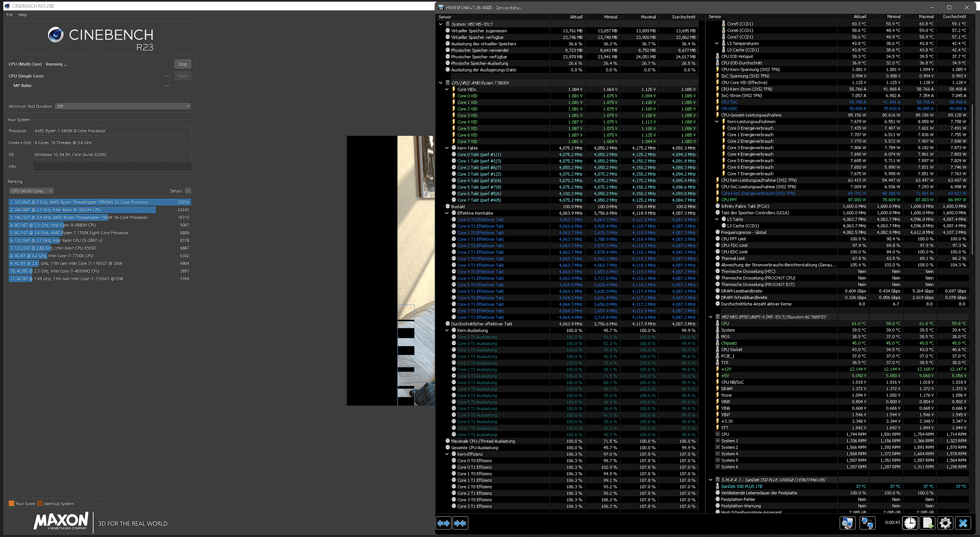Collapse the S.M.A.R.T. SanDisk SSD PLUS group
This screenshot has height=537, width=980.
tap(711, 480)
